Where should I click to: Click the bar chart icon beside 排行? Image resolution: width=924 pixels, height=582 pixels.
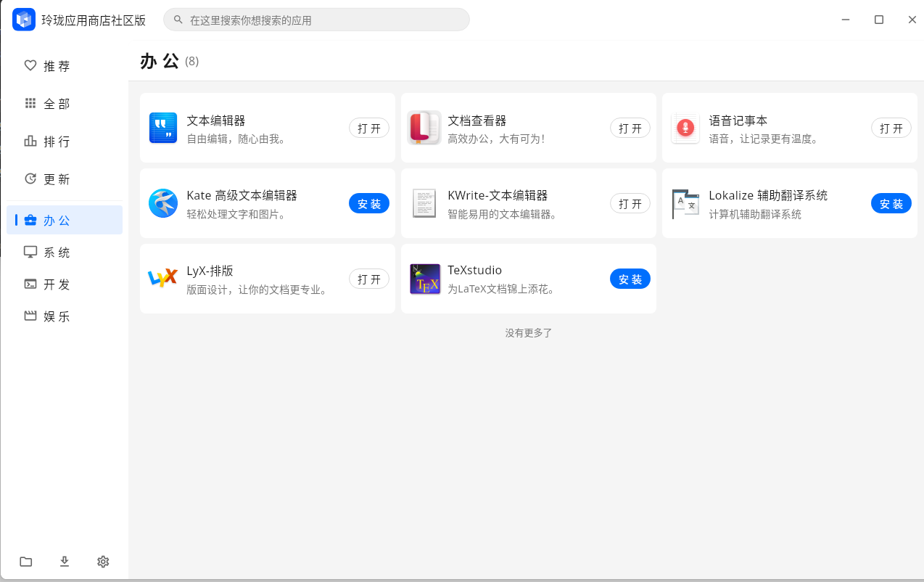[x=30, y=141]
